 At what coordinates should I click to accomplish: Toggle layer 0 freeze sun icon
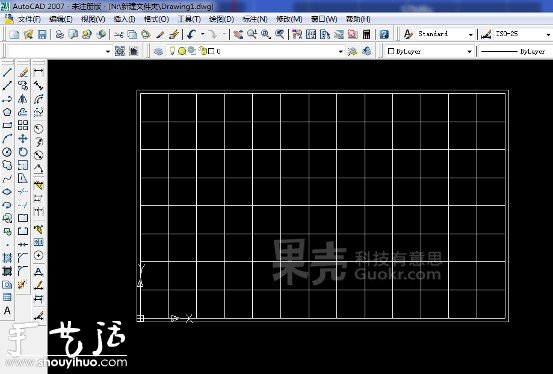click(182, 52)
